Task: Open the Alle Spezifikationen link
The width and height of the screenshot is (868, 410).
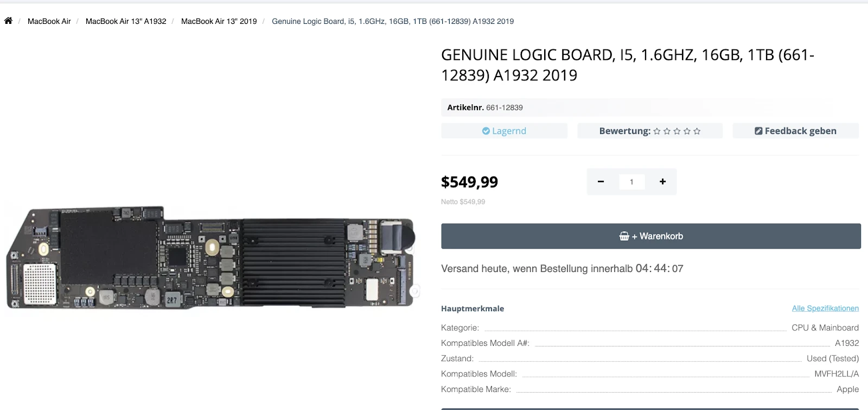Action: coord(825,308)
